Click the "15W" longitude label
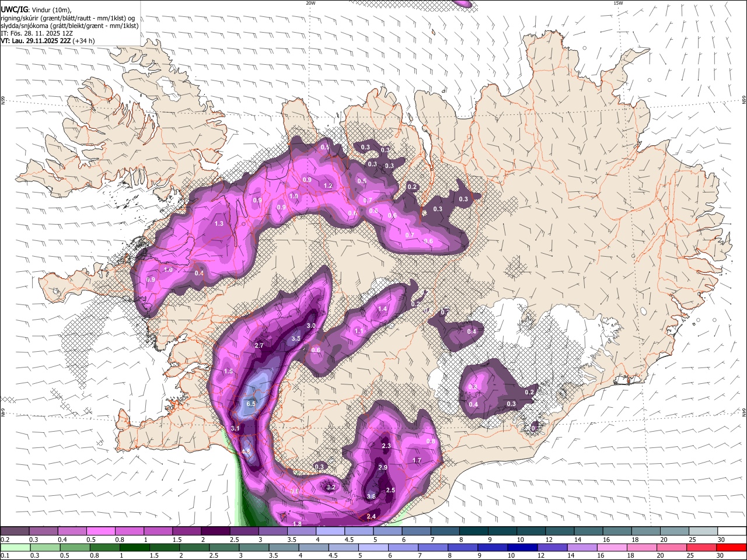The image size is (747, 560). [x=618, y=3]
